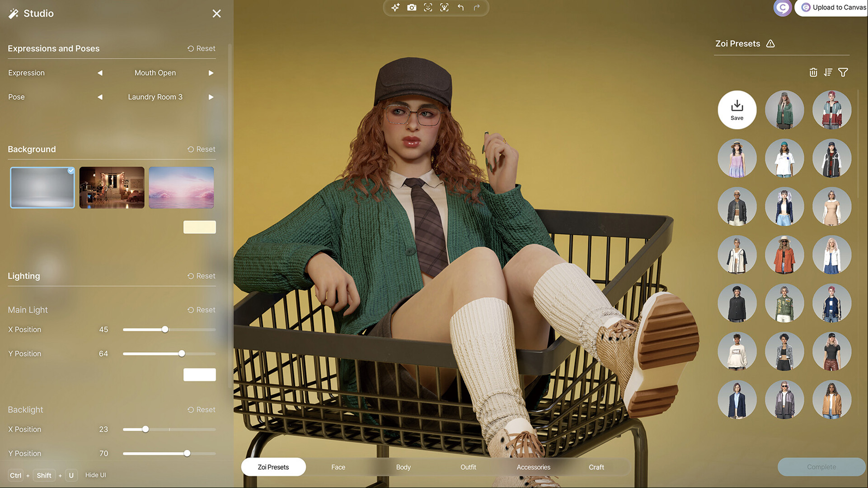Select the cream turtleneck dress preset

tap(832, 206)
